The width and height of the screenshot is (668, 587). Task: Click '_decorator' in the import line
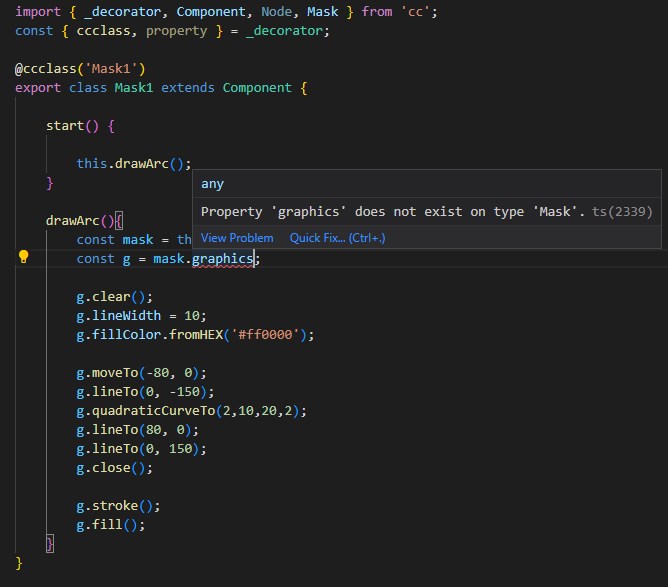(x=122, y=12)
